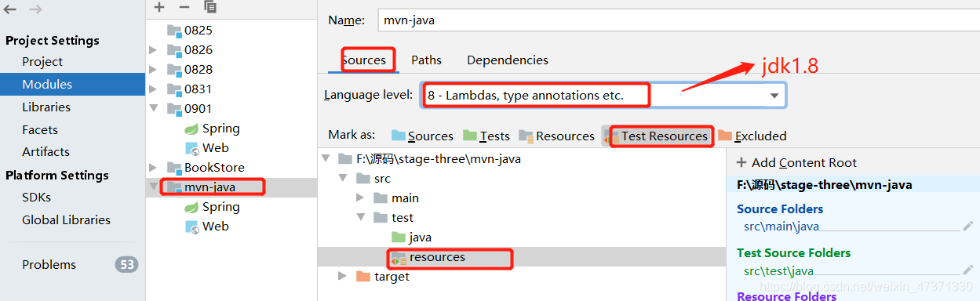Viewport: 980px width, 301px height.
Task: Open Project settings item
Action: click(x=42, y=62)
